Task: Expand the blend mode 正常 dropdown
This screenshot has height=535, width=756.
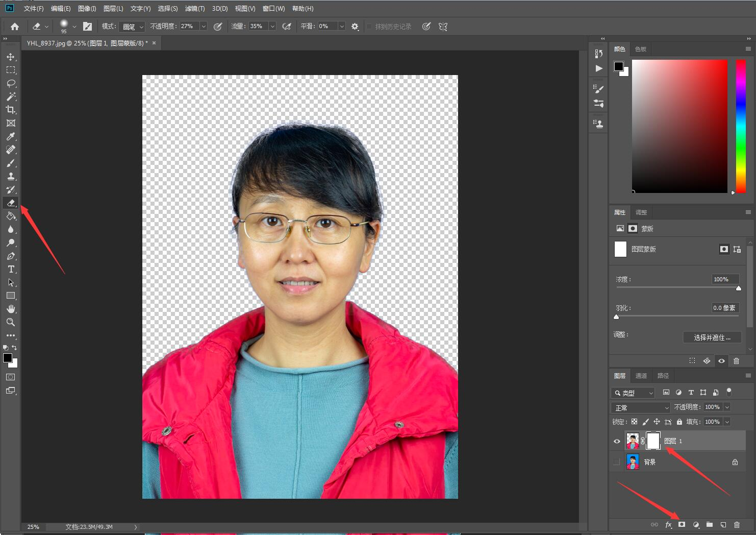Action: (641, 407)
